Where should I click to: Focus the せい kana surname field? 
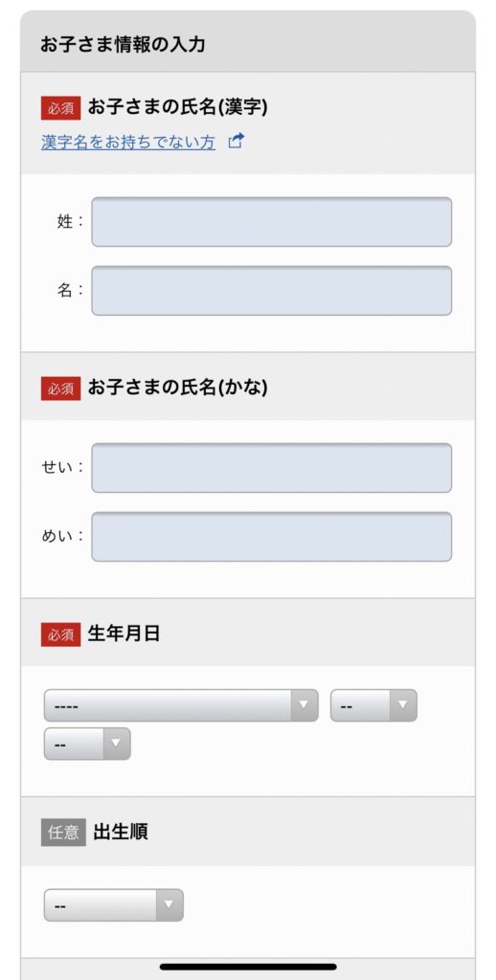coord(271,468)
